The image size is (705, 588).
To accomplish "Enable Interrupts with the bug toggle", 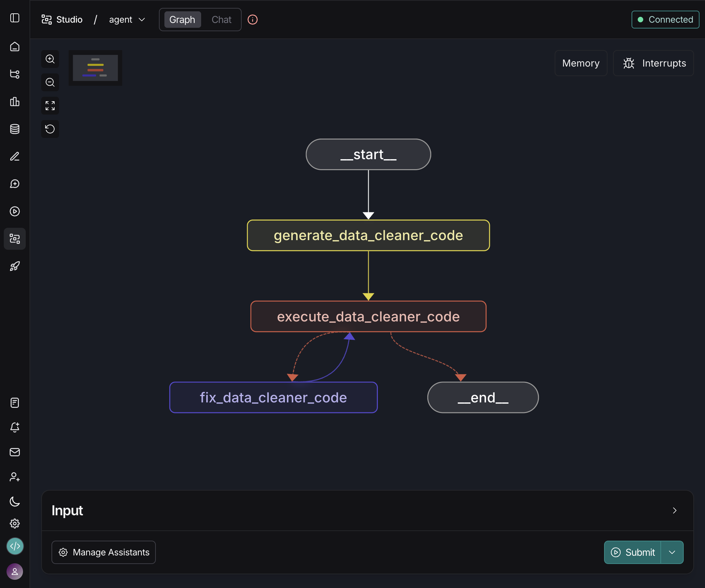I will (652, 63).
